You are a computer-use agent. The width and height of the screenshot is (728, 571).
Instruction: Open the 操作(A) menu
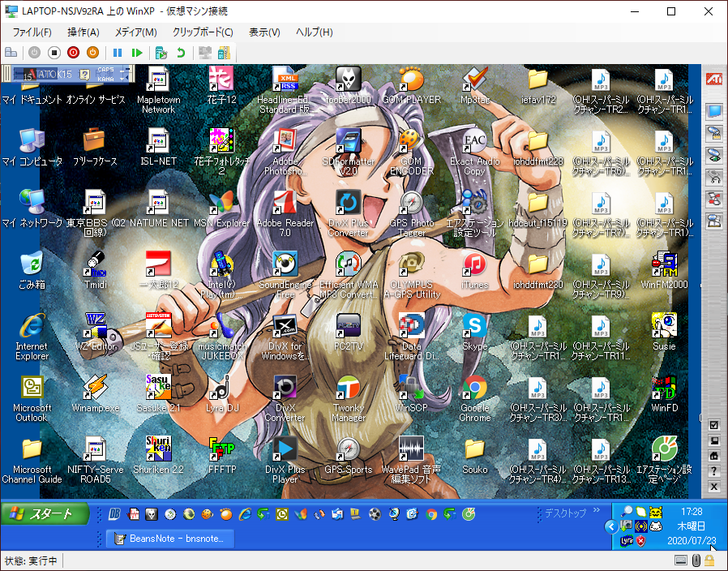[x=84, y=32]
